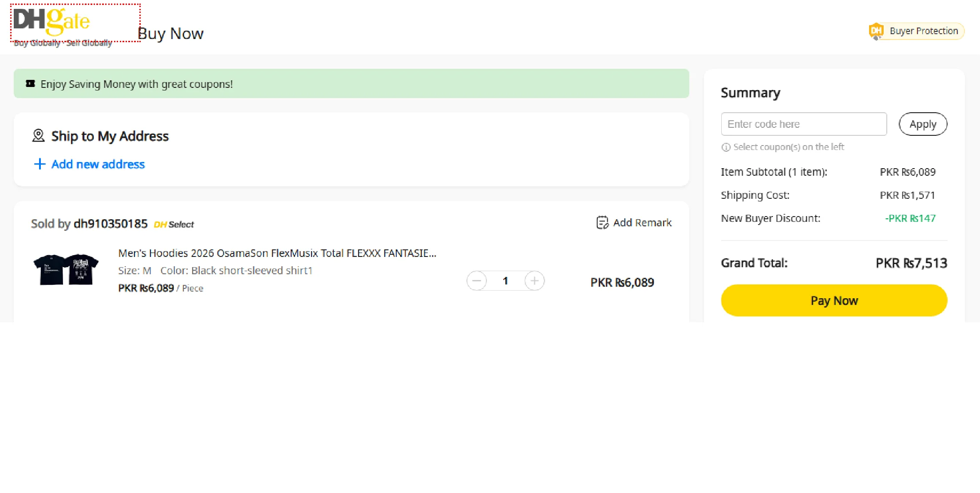Click the Size: M text
The width and height of the screenshot is (980, 493).
point(135,271)
